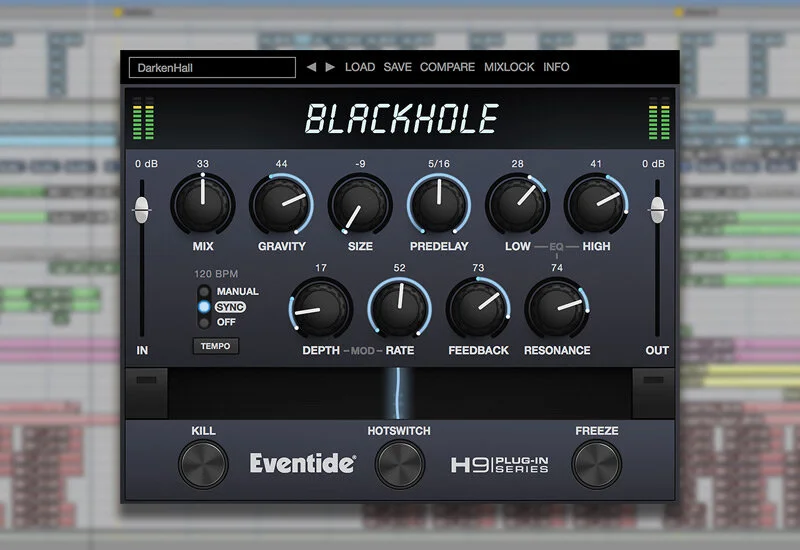
Task: Click the HIGH value 41
Action: pyautogui.click(x=596, y=164)
